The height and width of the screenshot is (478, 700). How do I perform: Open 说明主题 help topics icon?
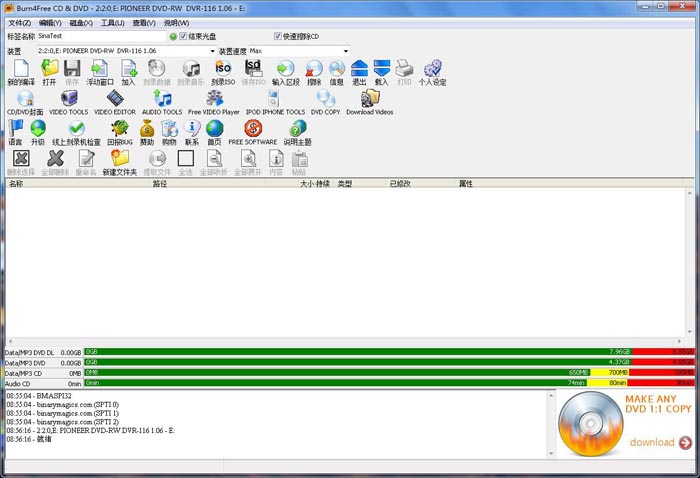click(297, 133)
